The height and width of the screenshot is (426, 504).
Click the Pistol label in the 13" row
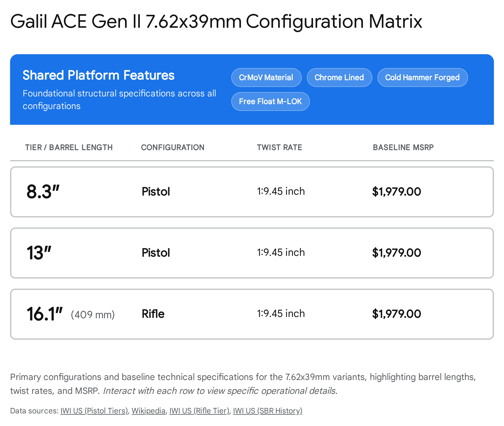click(x=156, y=253)
